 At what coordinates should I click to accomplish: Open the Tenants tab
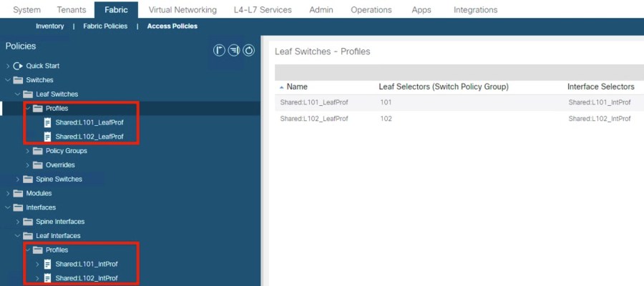[70, 10]
